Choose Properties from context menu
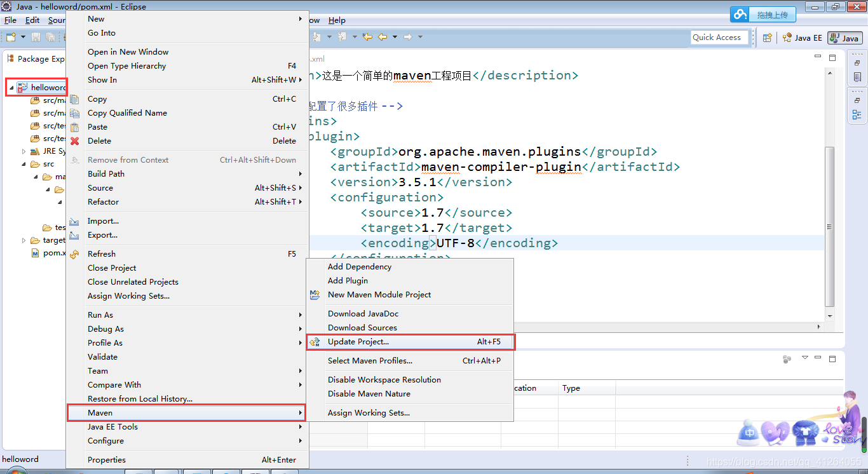 click(187, 460)
